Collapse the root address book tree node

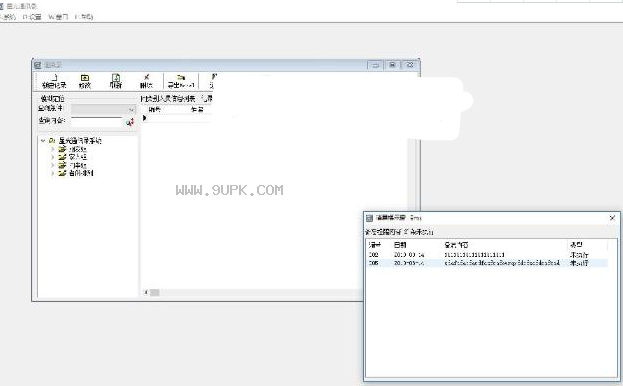point(43,141)
